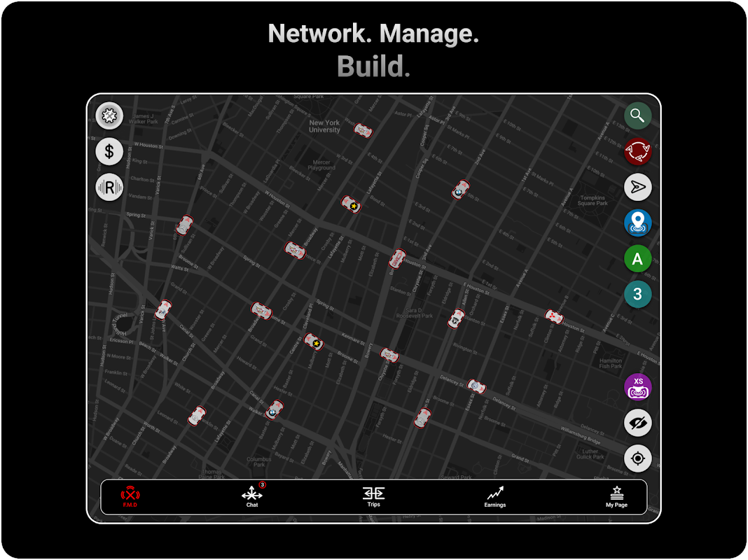Image resolution: width=748 pixels, height=560 pixels.
Task: Toggle the crossed-out eye visibility button
Action: point(638,423)
